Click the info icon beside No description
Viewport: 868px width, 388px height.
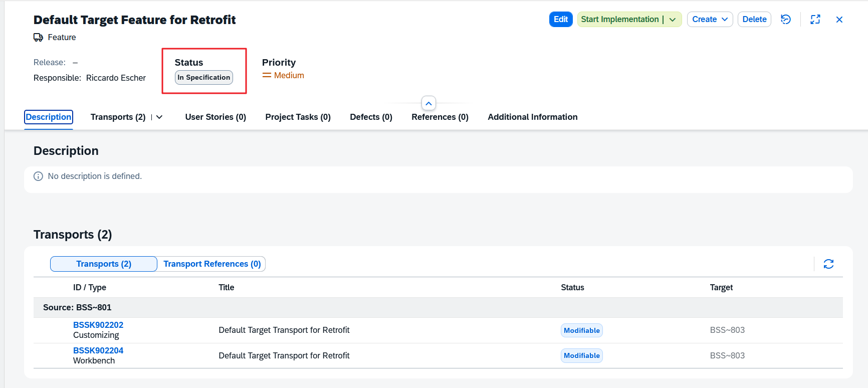pyautogui.click(x=38, y=176)
